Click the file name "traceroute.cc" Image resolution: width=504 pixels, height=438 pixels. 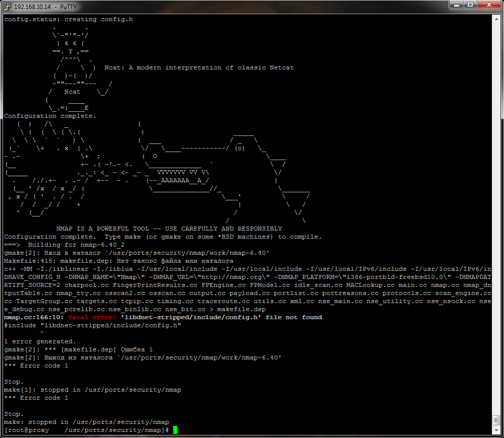[224, 301]
